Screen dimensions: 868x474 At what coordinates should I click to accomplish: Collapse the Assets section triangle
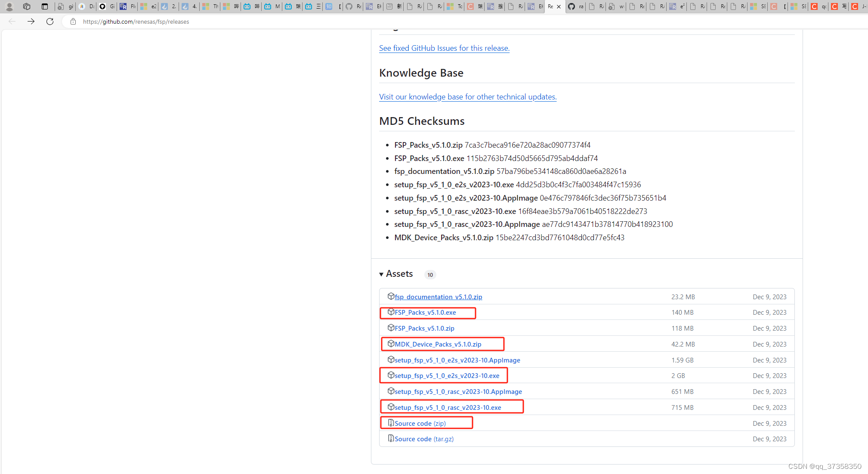pyautogui.click(x=381, y=274)
